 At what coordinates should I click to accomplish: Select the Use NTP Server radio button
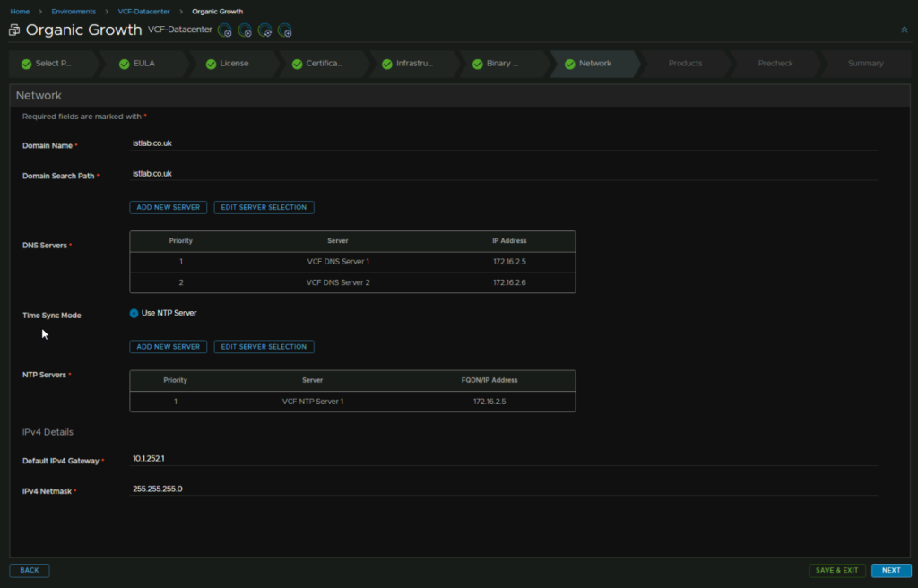tap(134, 314)
